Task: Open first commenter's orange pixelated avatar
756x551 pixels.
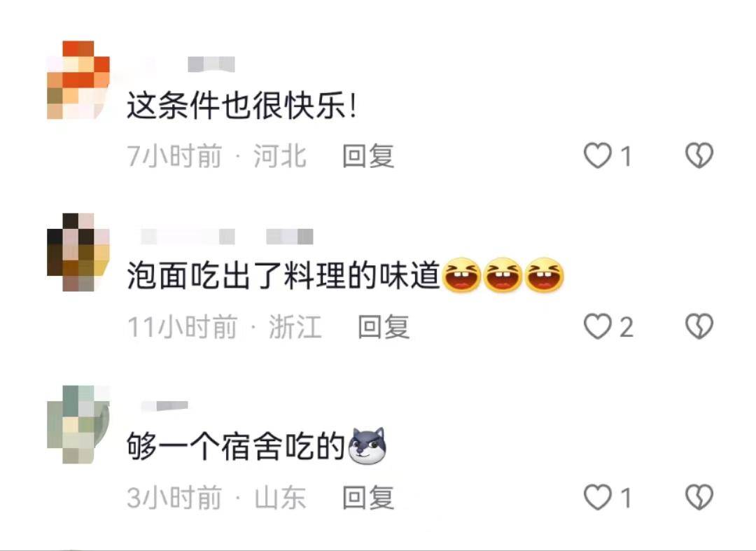Action: [x=78, y=80]
